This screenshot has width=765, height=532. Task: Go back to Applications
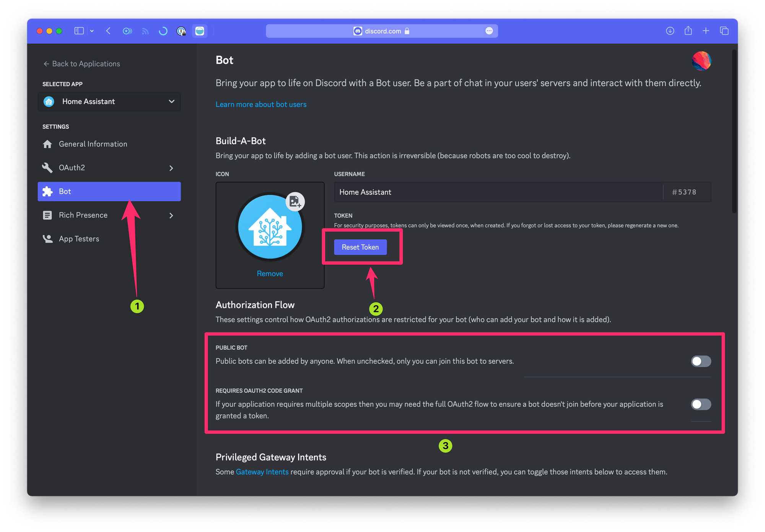pos(81,64)
